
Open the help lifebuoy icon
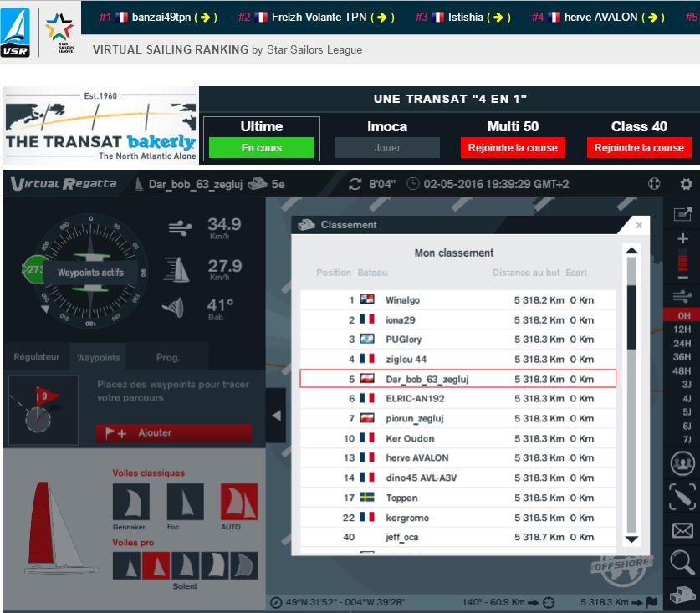(x=654, y=184)
